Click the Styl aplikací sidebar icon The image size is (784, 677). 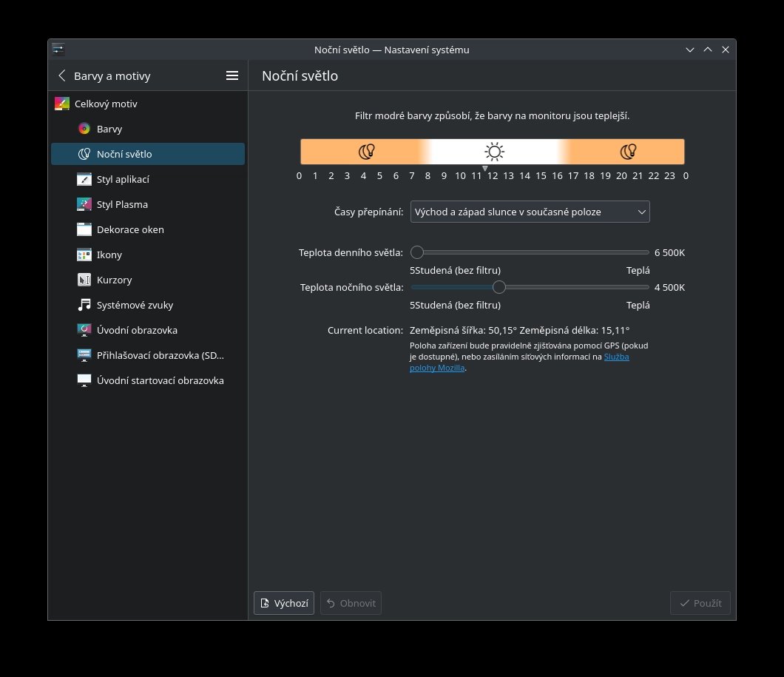pyautogui.click(x=84, y=179)
